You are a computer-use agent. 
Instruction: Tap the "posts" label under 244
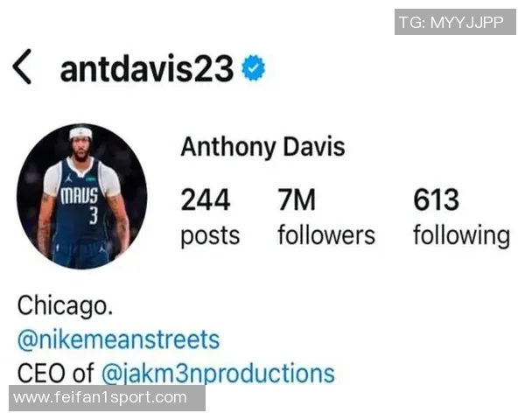pyautogui.click(x=210, y=236)
